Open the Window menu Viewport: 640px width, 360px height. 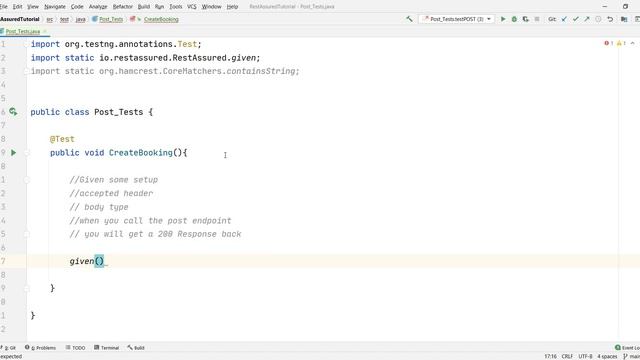tap(211, 7)
